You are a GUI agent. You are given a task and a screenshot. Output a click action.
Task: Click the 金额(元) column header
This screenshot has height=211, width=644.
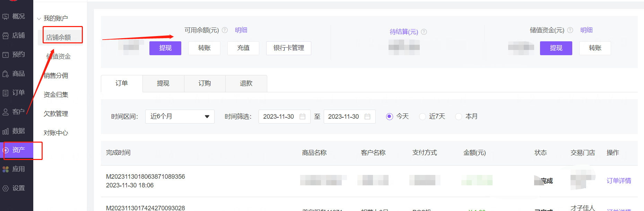click(x=475, y=153)
